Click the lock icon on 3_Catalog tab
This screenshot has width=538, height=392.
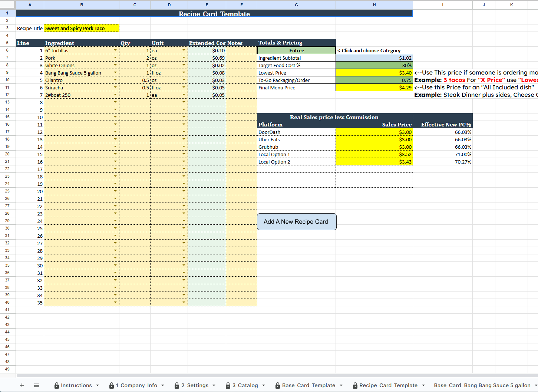[x=228, y=385]
